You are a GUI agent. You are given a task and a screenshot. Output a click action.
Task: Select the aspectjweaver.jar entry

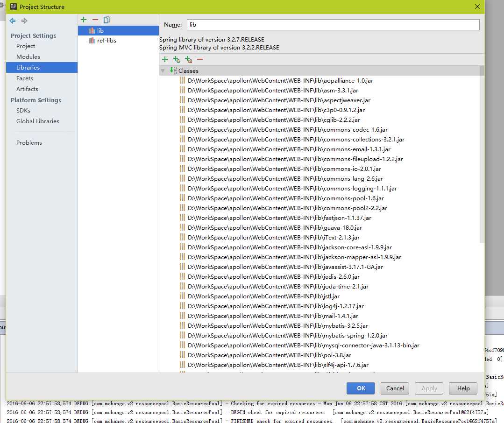[279, 100]
